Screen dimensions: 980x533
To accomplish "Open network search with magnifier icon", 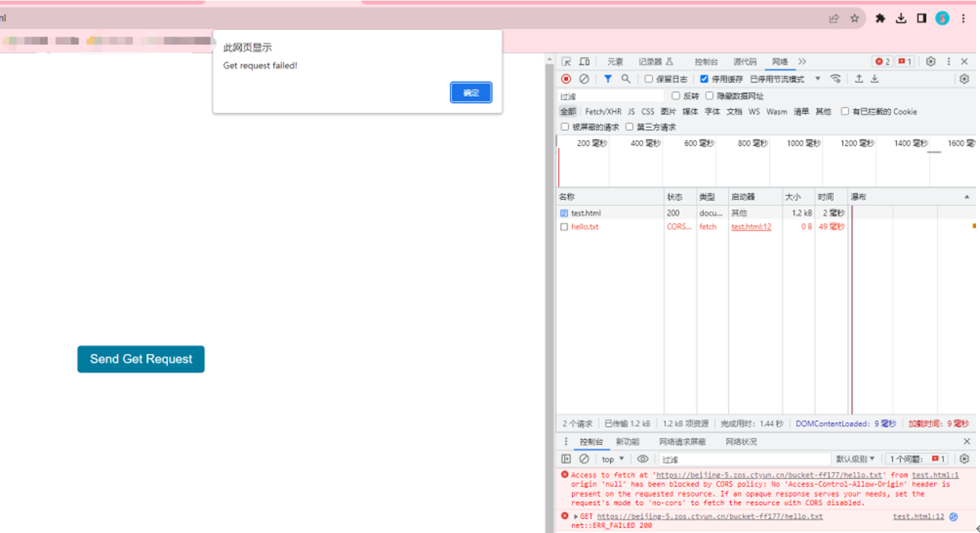I will (x=625, y=79).
